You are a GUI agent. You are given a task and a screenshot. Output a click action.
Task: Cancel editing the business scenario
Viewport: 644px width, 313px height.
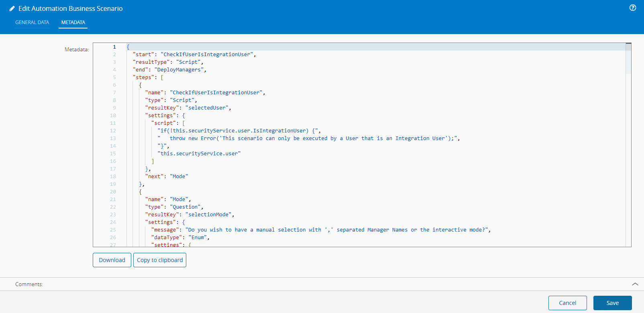pos(567,303)
